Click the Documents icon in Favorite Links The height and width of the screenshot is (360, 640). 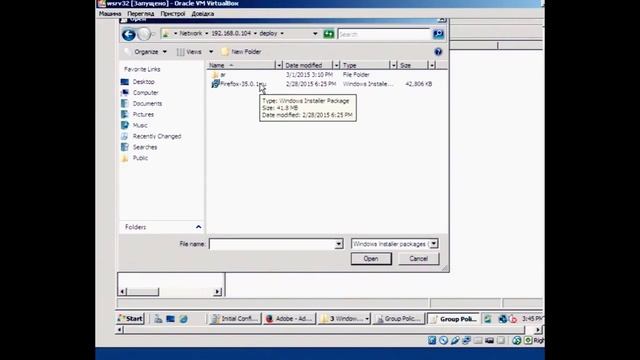point(125,104)
